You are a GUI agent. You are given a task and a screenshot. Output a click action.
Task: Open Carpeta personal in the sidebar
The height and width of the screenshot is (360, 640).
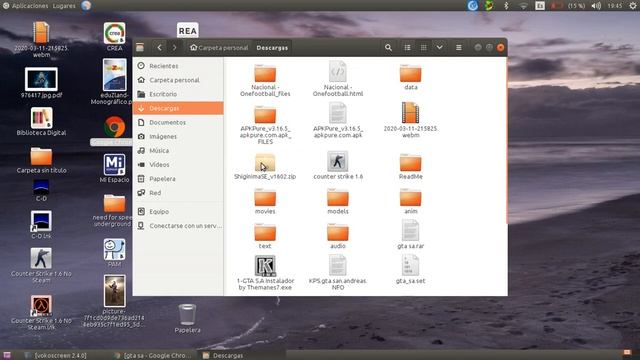178,80
